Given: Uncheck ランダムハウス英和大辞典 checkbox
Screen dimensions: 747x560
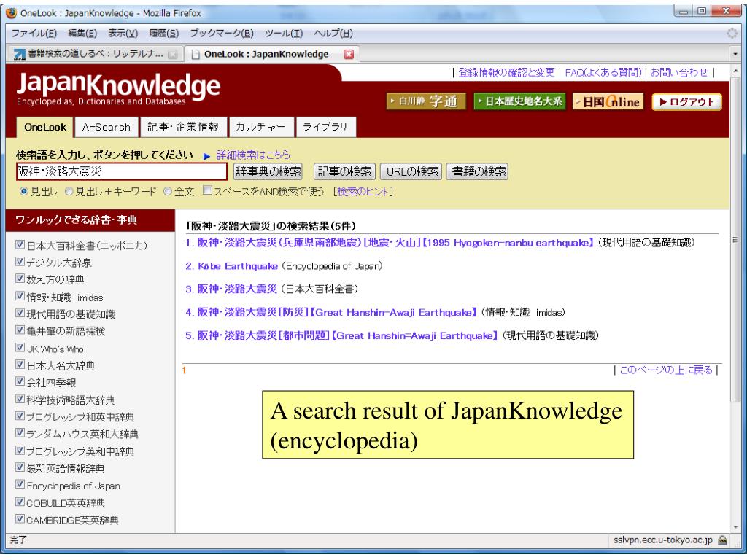Looking at the screenshot, I should click(20, 433).
